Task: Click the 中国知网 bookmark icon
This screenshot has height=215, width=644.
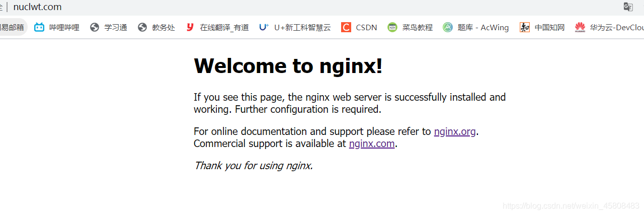Action: click(525, 27)
